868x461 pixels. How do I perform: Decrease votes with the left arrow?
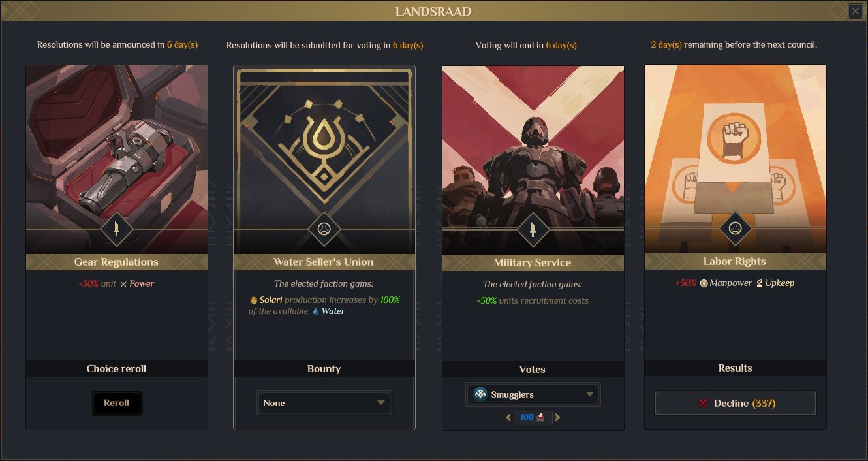pos(508,417)
